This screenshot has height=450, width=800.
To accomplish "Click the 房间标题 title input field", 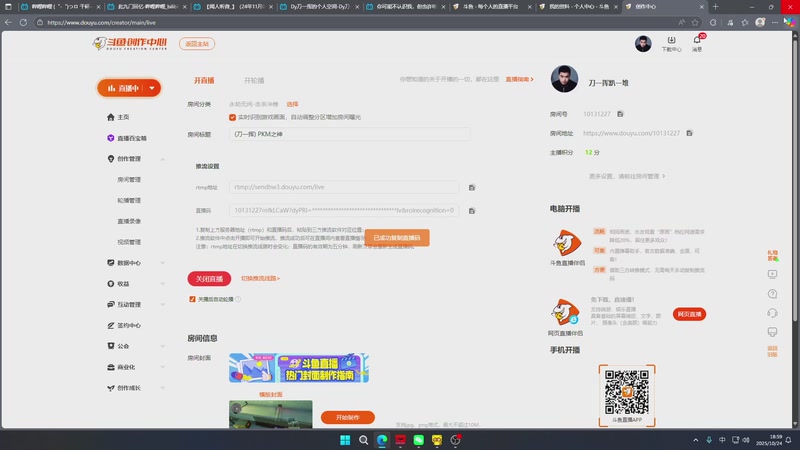I will pyautogui.click(x=349, y=134).
